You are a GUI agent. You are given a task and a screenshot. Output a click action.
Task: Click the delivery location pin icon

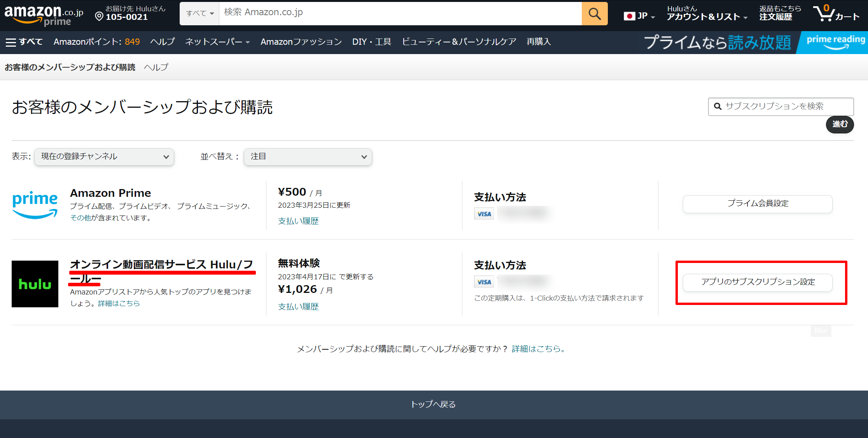(x=99, y=16)
